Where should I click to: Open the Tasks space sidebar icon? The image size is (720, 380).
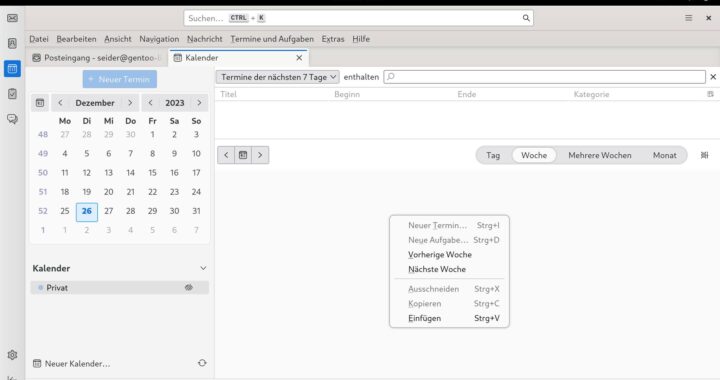pos(12,94)
